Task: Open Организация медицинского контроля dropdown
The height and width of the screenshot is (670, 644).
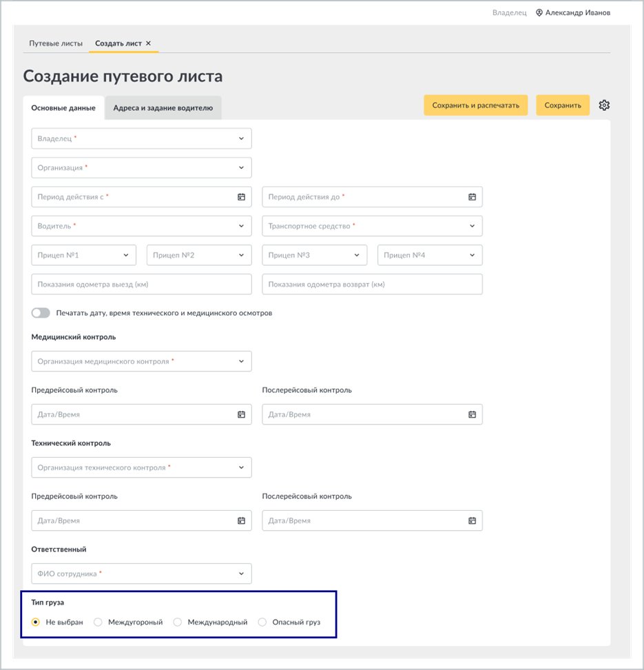Action: point(141,361)
